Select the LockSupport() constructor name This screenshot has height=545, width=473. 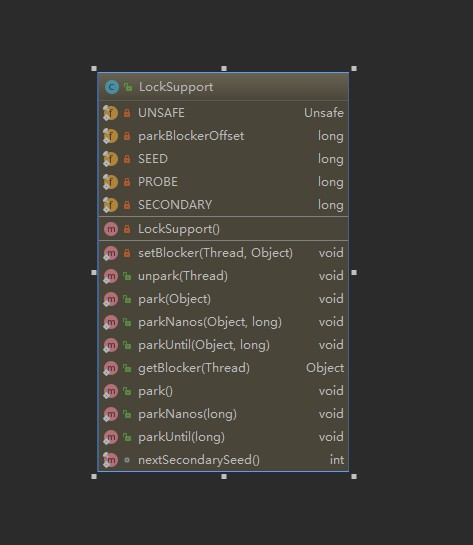(179, 229)
